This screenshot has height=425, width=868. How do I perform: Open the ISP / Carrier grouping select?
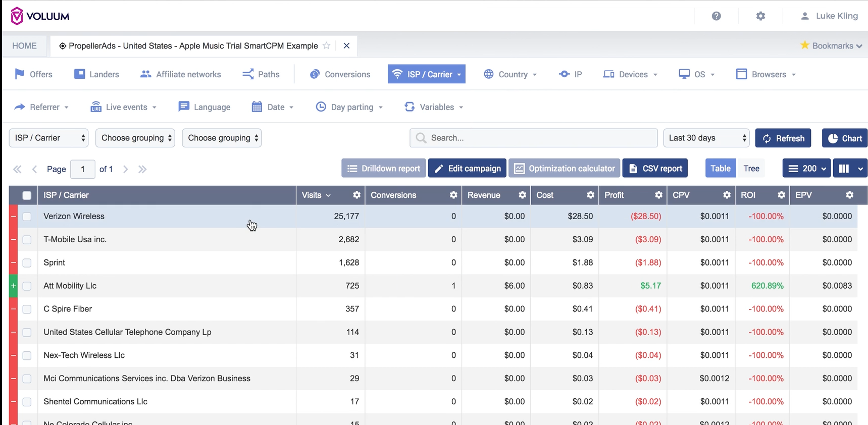tap(48, 138)
